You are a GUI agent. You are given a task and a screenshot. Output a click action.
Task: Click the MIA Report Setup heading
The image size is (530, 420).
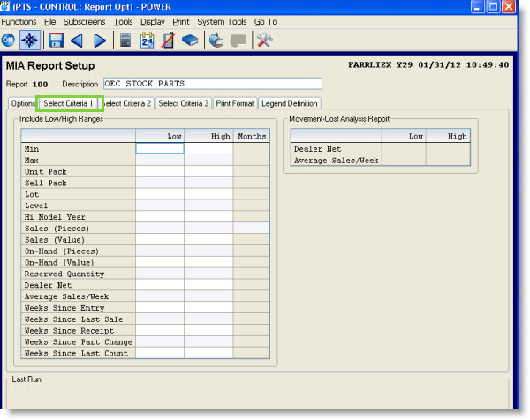tap(50, 65)
